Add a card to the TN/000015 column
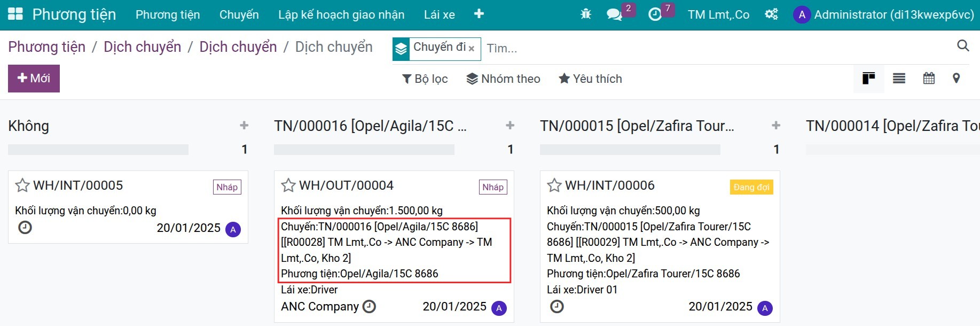The height and width of the screenshot is (326, 980). [776, 126]
